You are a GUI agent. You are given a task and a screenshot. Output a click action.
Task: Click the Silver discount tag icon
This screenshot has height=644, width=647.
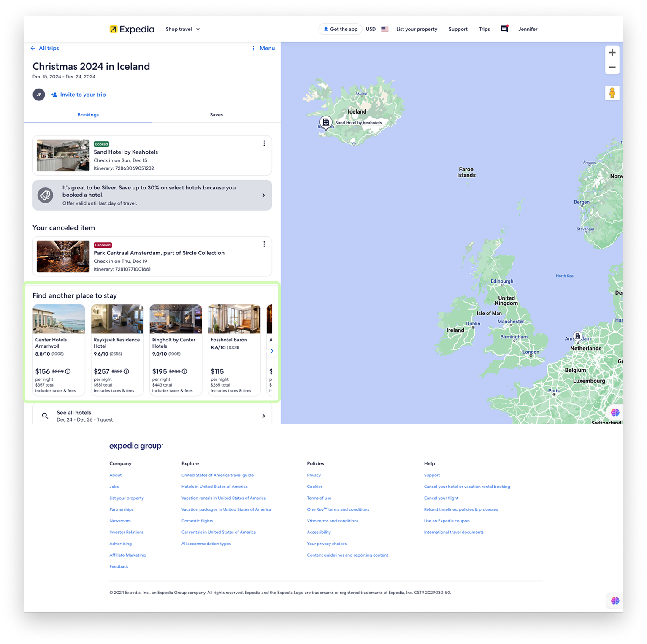[x=45, y=195]
